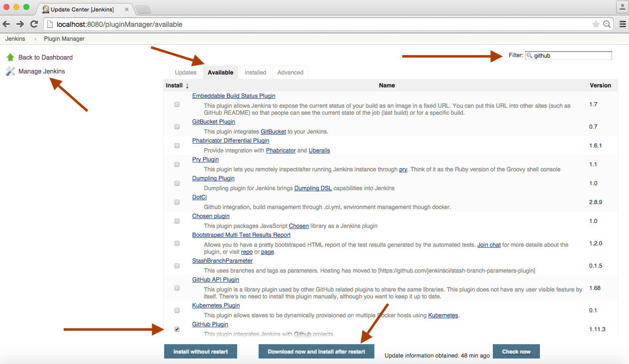Tick the Kubernetes Plugin checkbox
629x364 pixels.
177,310
